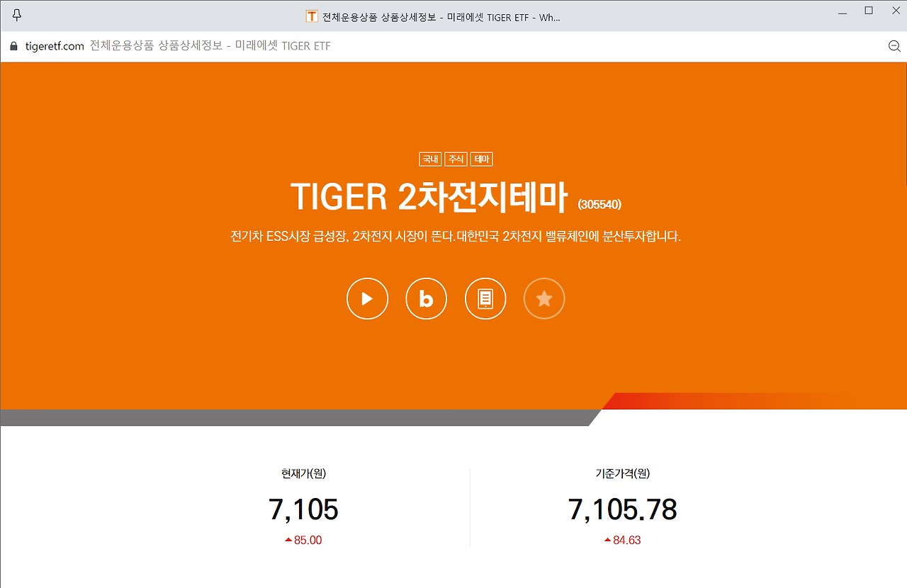Click the play video circle icon

pyautogui.click(x=367, y=299)
